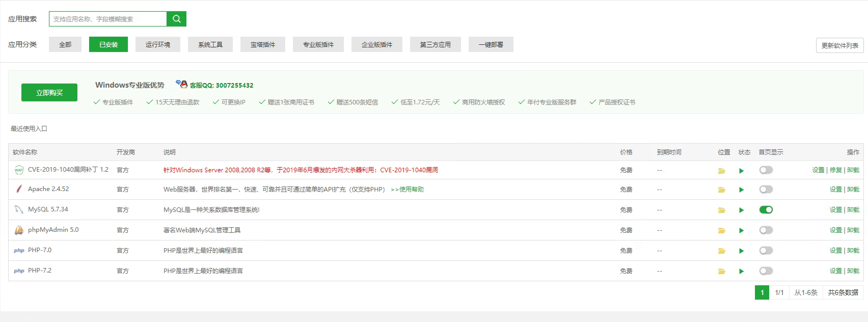Image resolution: width=868 pixels, height=322 pixels.
Task: Click the QQ penguin customer service icon
Action: tap(182, 84)
